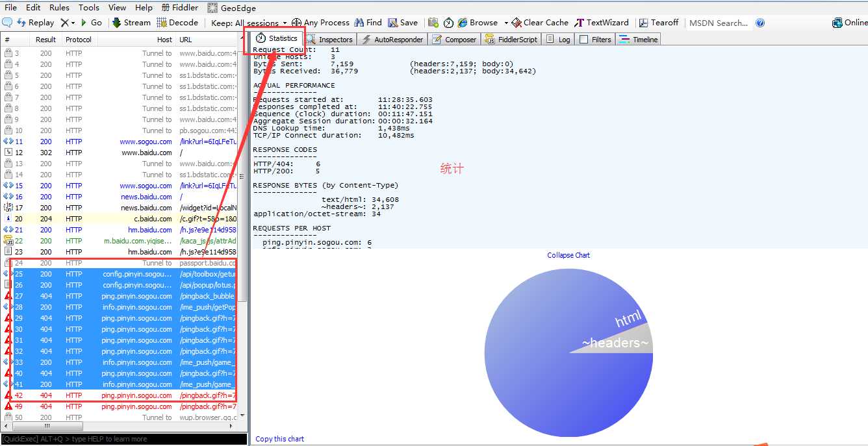Click the camera screenshot icon
This screenshot has height=446, width=868.
tap(433, 23)
